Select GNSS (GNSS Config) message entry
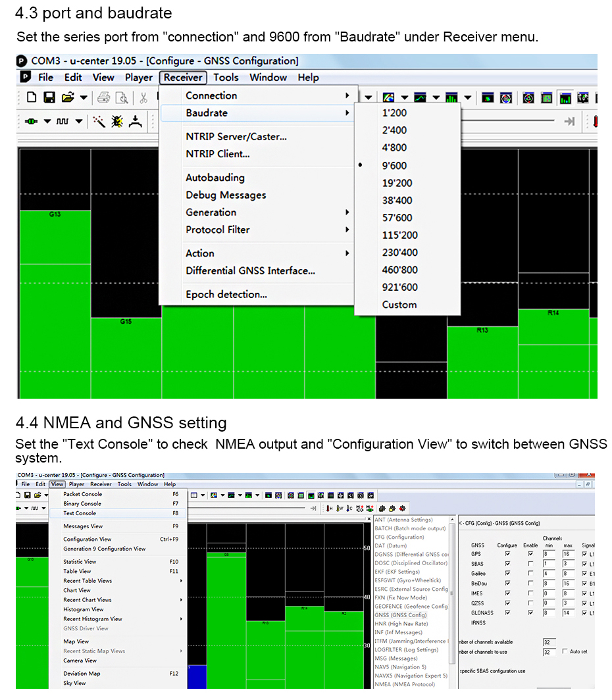Image resolution: width=612 pixels, height=700 pixels. [x=400, y=614]
